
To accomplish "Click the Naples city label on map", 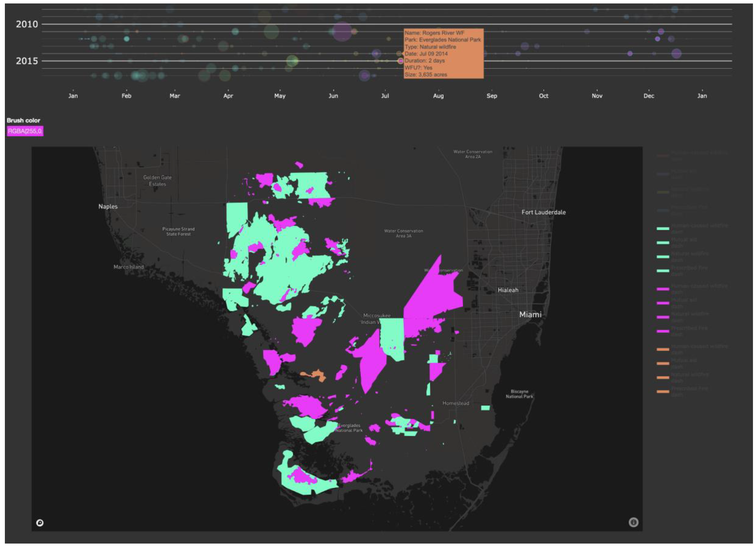I will tap(108, 206).
